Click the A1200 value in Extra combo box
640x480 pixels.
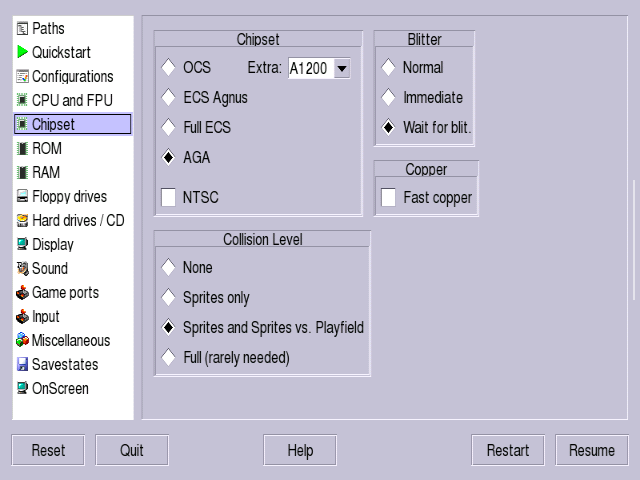311,68
